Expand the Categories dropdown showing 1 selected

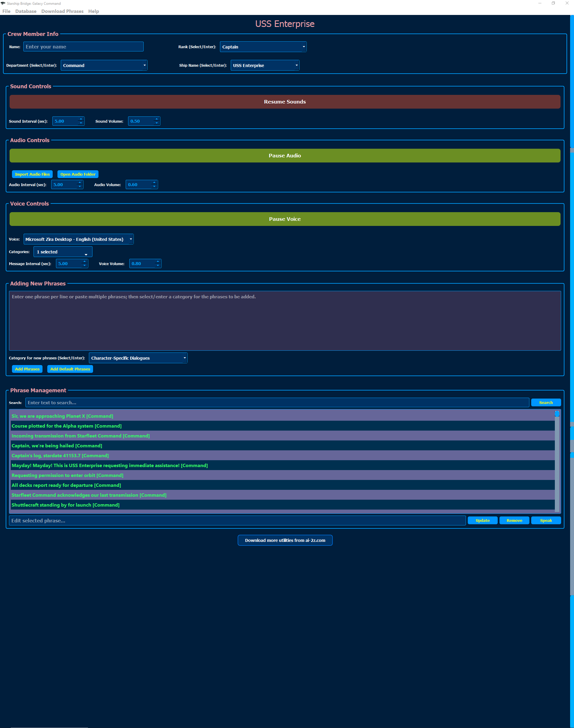[x=63, y=251]
